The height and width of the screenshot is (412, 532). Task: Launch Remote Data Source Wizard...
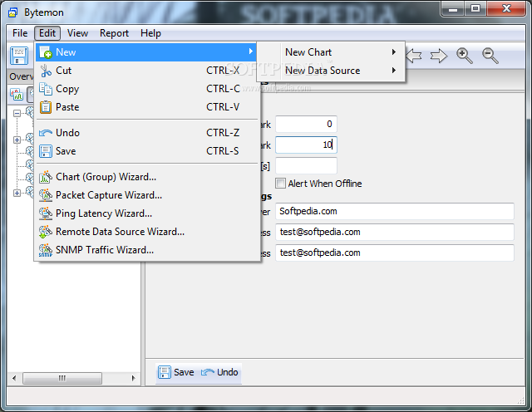click(x=148, y=232)
